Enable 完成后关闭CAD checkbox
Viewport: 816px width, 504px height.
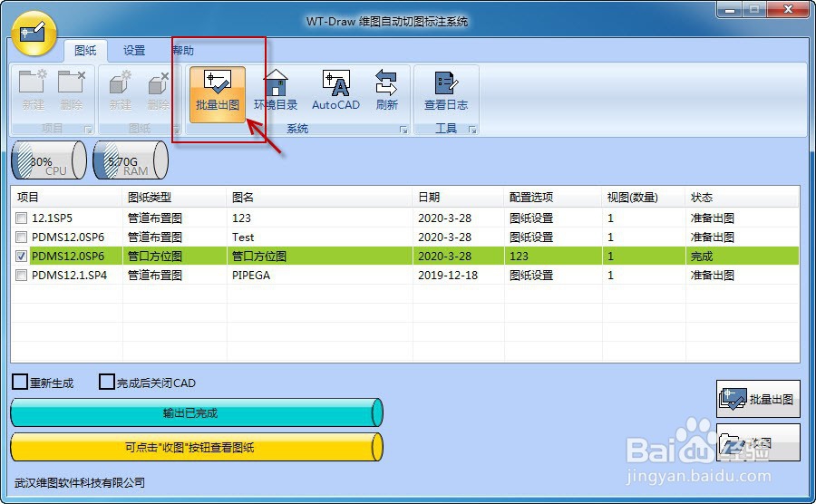point(107,382)
